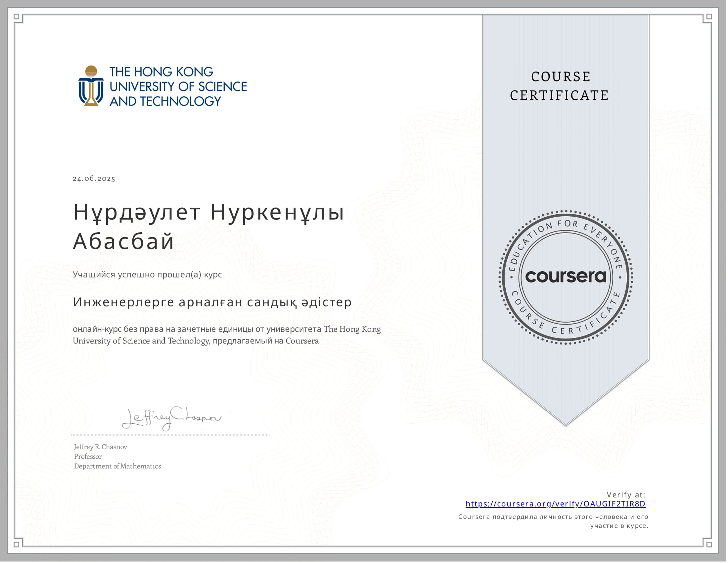Click the HKUST crest logo icon

coord(91,86)
